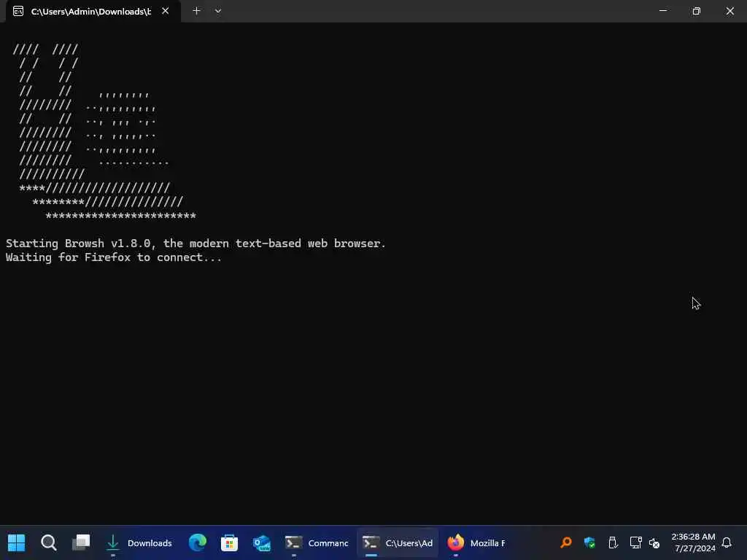
Task: Click the date 7/27/2024 in the taskbar
Action: [695, 548]
